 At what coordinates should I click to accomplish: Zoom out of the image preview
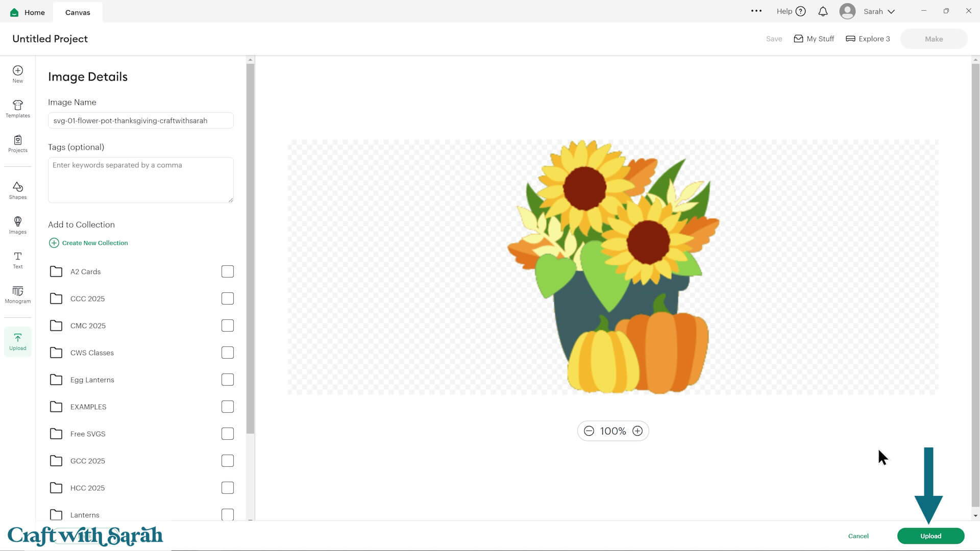[589, 431]
